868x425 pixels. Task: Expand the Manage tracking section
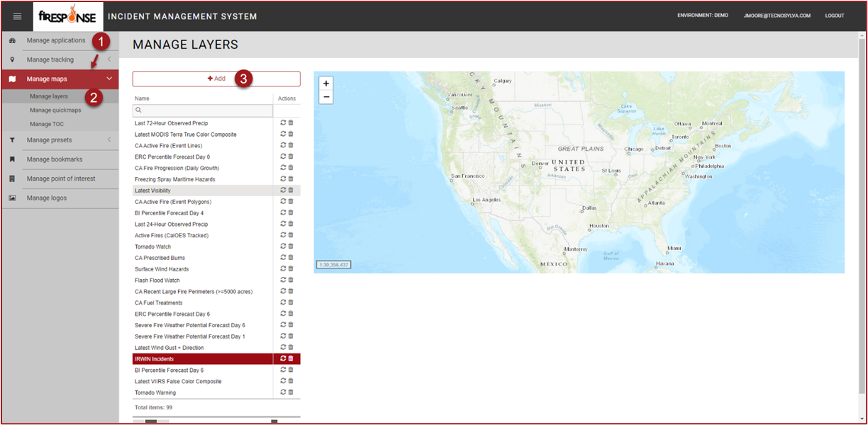(108, 59)
